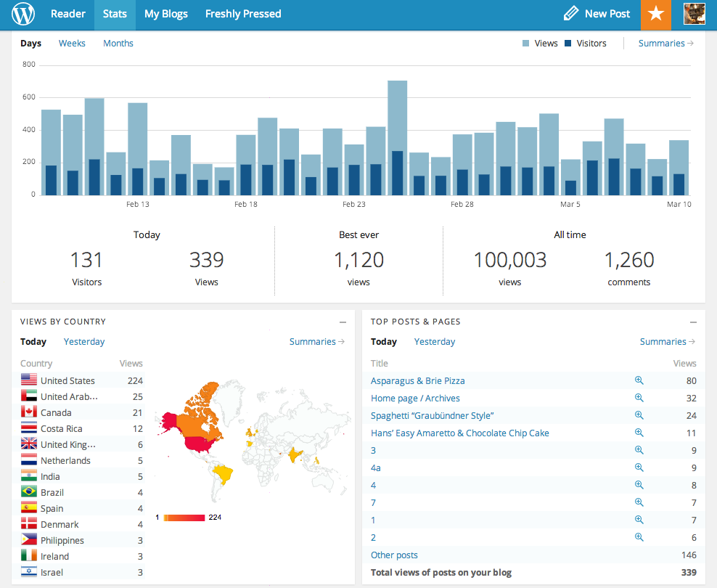Open the Other posts link
The image size is (717, 588).
394,555
